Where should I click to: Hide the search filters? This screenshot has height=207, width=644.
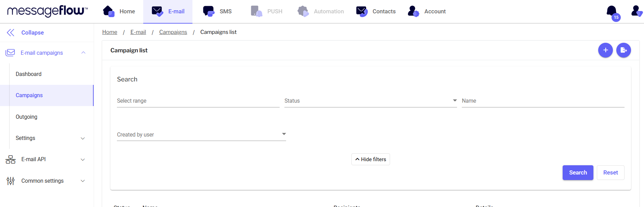pyautogui.click(x=371, y=159)
